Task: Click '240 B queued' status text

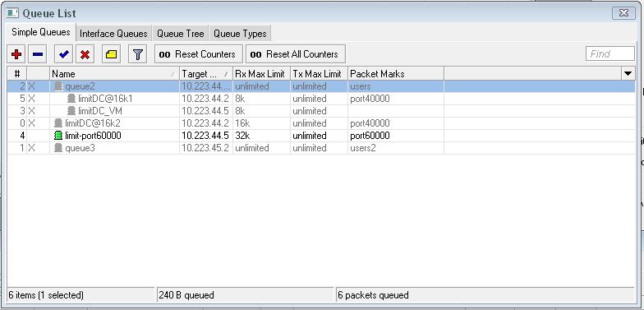Action: pyautogui.click(x=186, y=295)
